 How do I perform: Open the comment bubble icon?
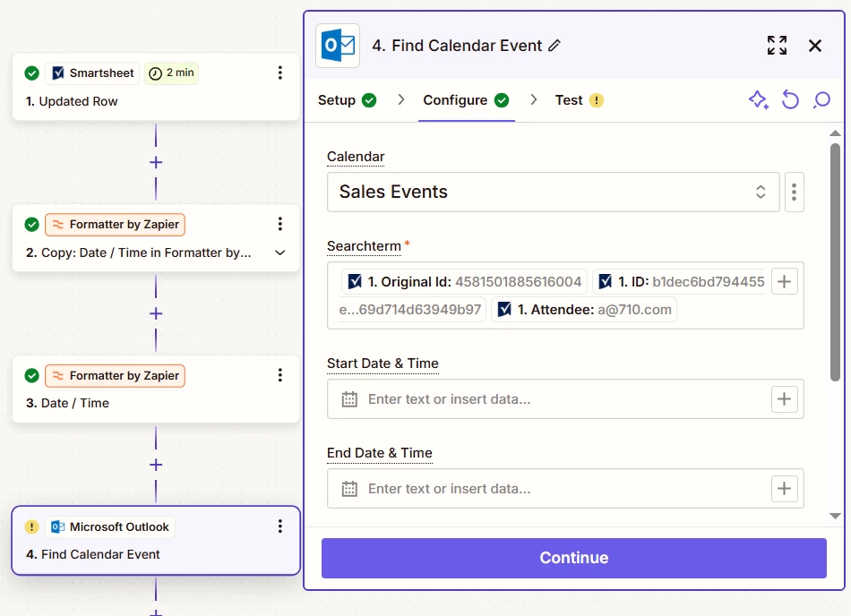tap(821, 99)
